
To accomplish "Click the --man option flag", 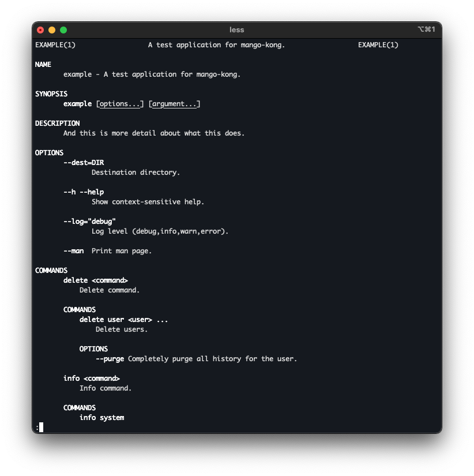I will click(73, 251).
